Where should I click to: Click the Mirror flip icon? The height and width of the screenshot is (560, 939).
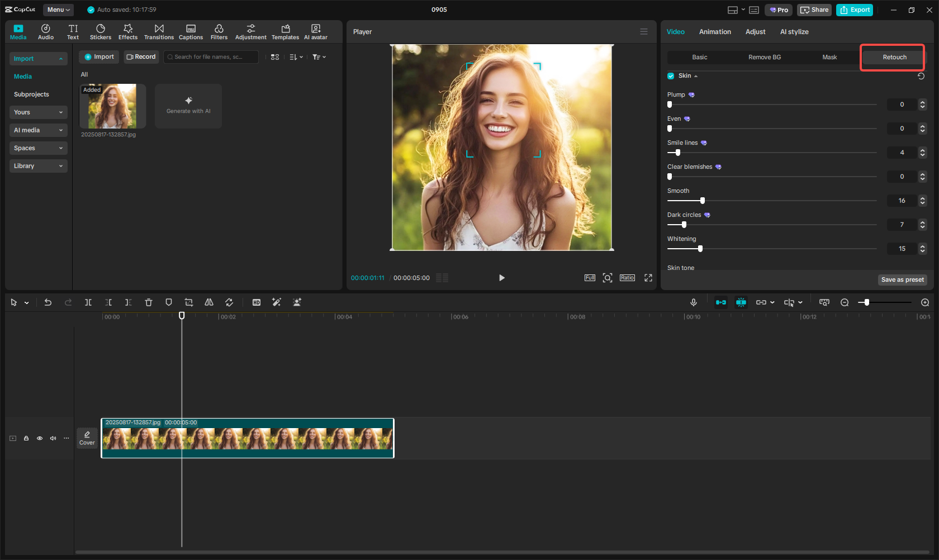209,302
